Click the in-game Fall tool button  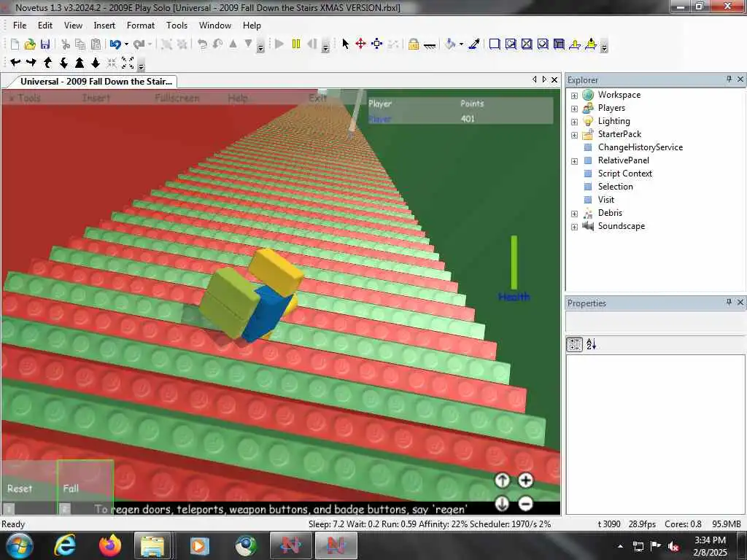click(x=85, y=487)
